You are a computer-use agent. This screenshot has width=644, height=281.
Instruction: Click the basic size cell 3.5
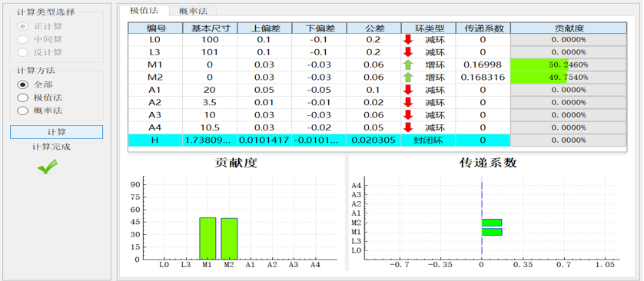point(211,102)
